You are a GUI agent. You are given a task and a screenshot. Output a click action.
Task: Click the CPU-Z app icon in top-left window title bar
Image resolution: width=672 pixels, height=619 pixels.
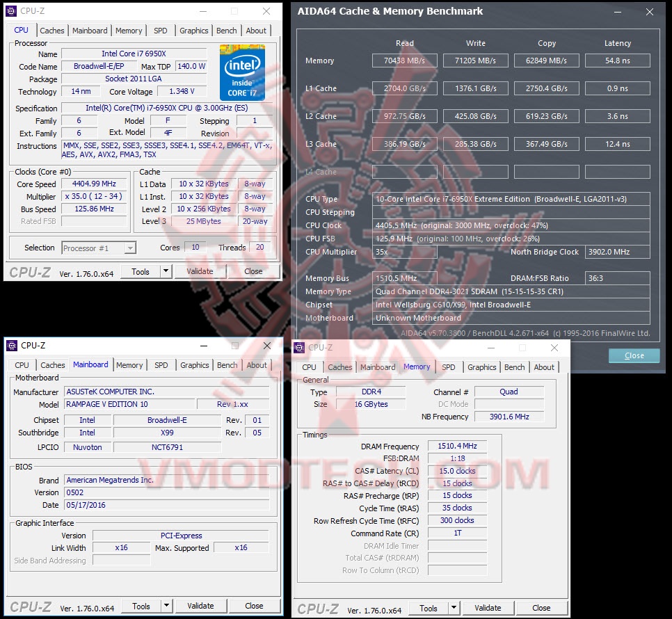tap(12, 10)
